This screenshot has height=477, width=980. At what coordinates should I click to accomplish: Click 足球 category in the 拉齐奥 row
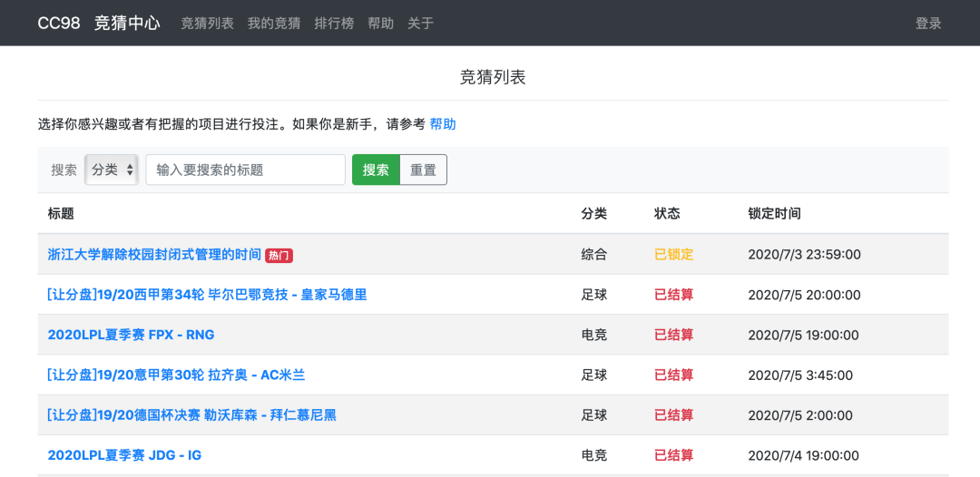[593, 375]
